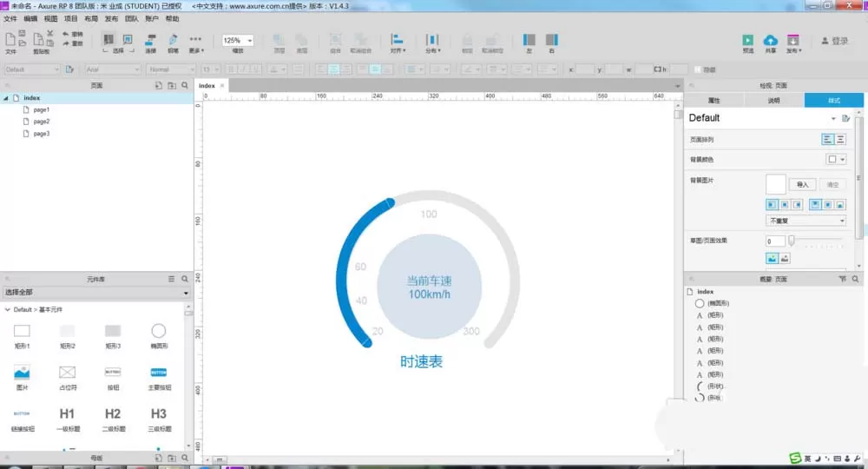Align background image horizontally left
Image resolution: width=868 pixels, height=469 pixels.
[x=772, y=205]
